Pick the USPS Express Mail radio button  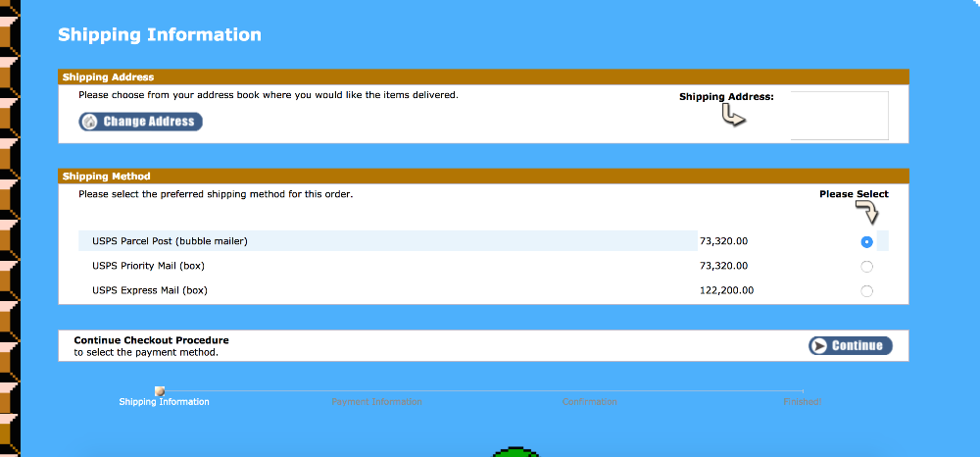point(866,291)
